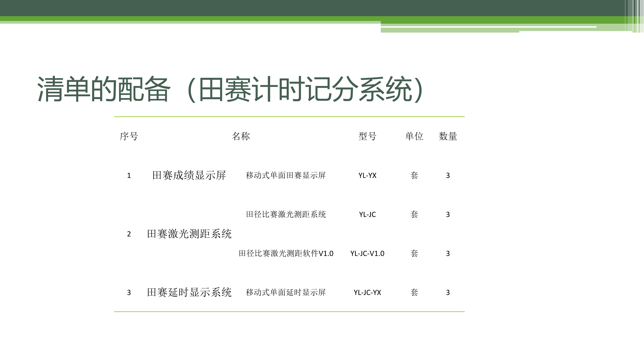Click the cell 移动式单面田赛显示屏
The height and width of the screenshot is (362, 644).
tap(286, 175)
